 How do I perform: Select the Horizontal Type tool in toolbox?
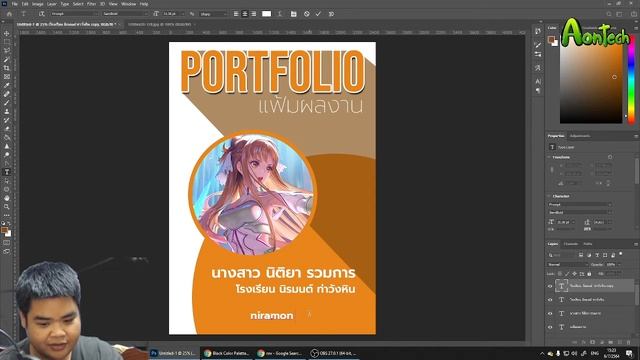[7, 172]
